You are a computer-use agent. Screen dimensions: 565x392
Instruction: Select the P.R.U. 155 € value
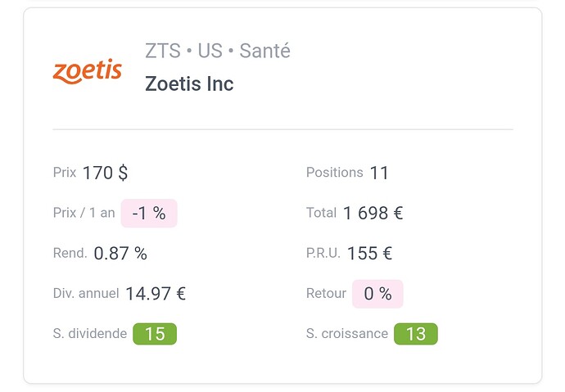pos(369,254)
